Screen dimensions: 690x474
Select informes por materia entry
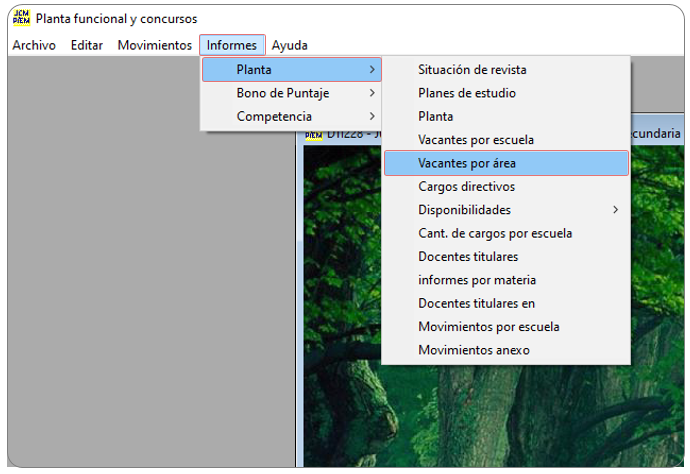click(x=506, y=280)
